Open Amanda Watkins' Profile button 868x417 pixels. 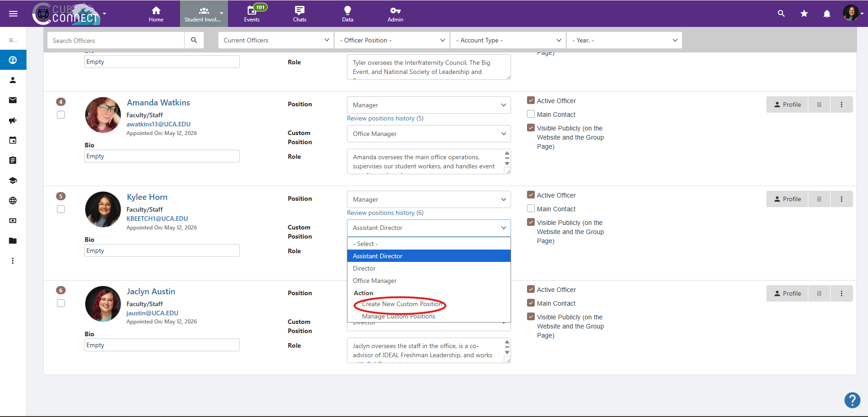[787, 104]
